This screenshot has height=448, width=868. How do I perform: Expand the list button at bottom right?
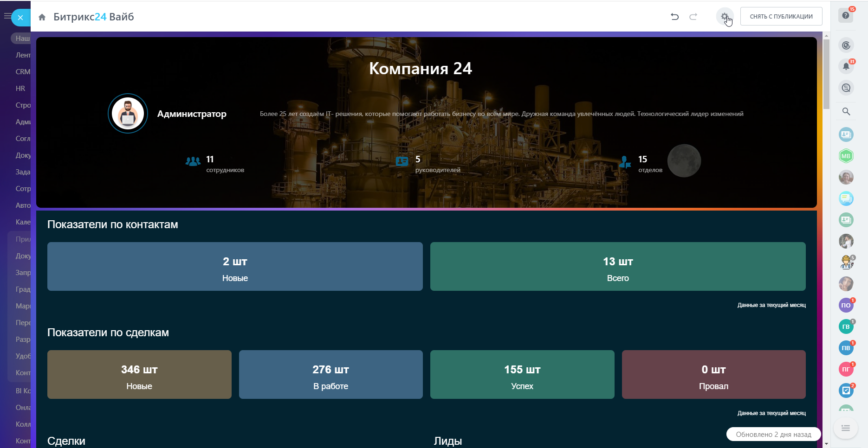click(845, 428)
